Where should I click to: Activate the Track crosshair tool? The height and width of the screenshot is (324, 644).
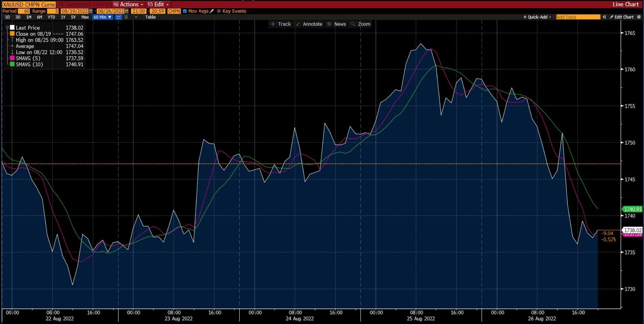281,24
